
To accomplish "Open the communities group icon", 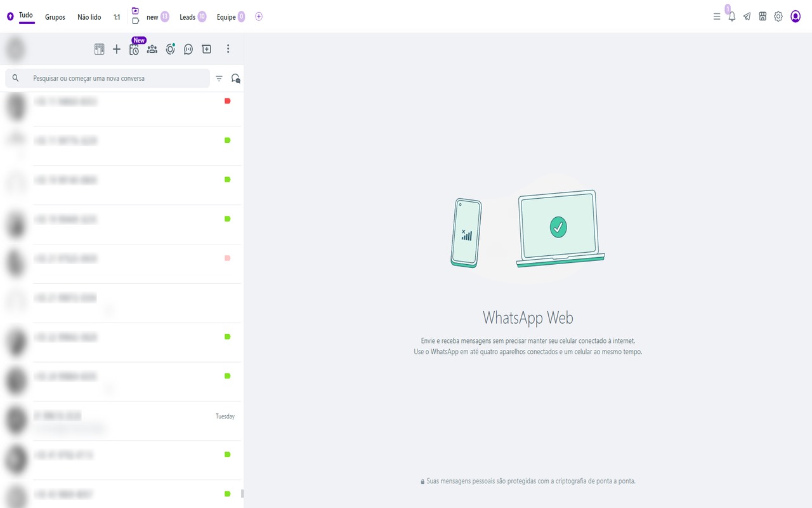I will (152, 49).
